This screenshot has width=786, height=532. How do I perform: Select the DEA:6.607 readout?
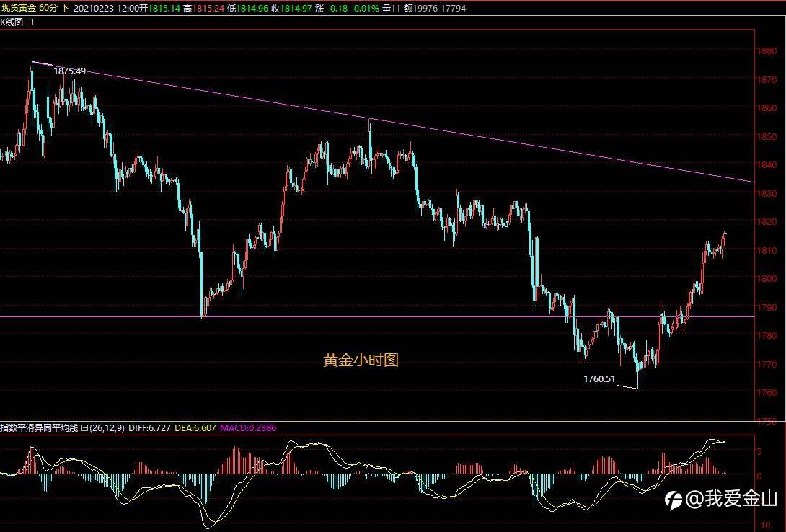click(195, 427)
